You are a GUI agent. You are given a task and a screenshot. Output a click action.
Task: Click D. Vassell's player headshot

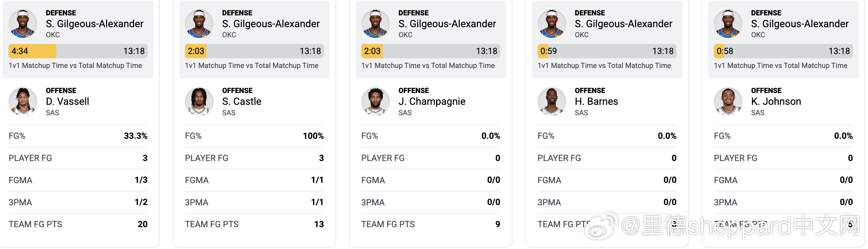click(23, 102)
